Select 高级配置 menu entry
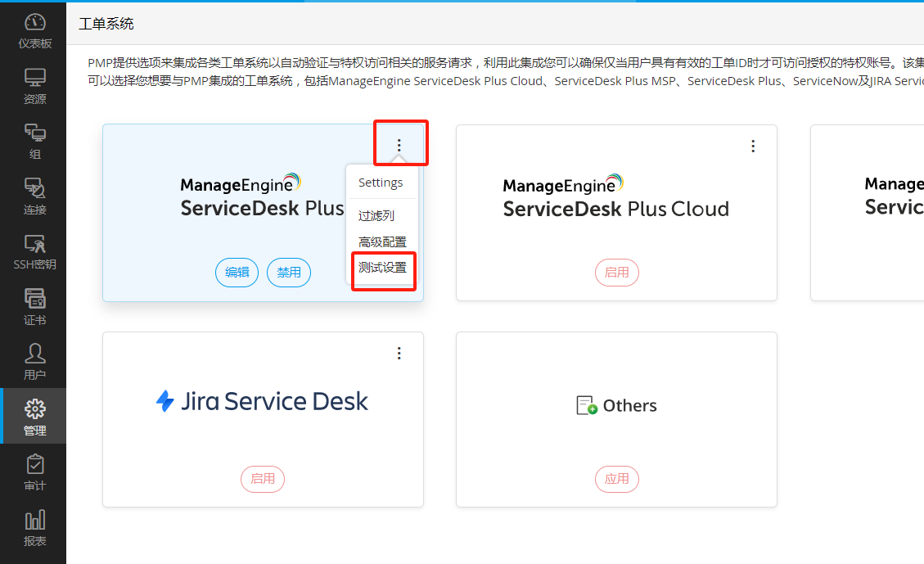 (x=382, y=242)
